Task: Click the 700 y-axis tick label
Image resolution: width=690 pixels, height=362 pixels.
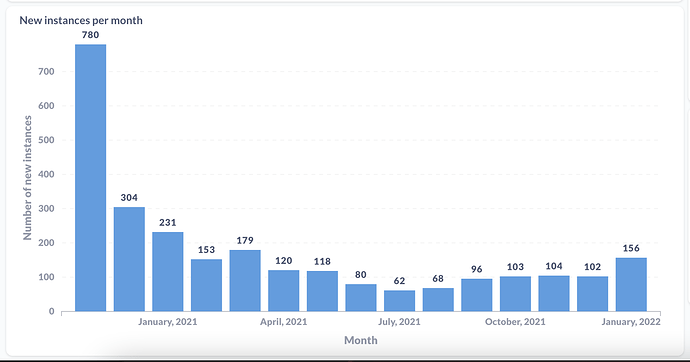Action: point(46,71)
